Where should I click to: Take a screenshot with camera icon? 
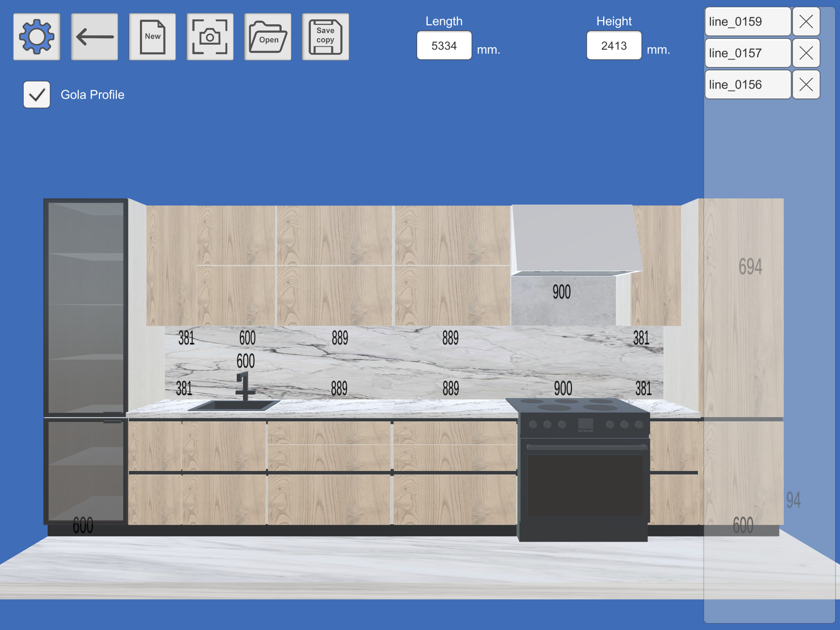210,37
